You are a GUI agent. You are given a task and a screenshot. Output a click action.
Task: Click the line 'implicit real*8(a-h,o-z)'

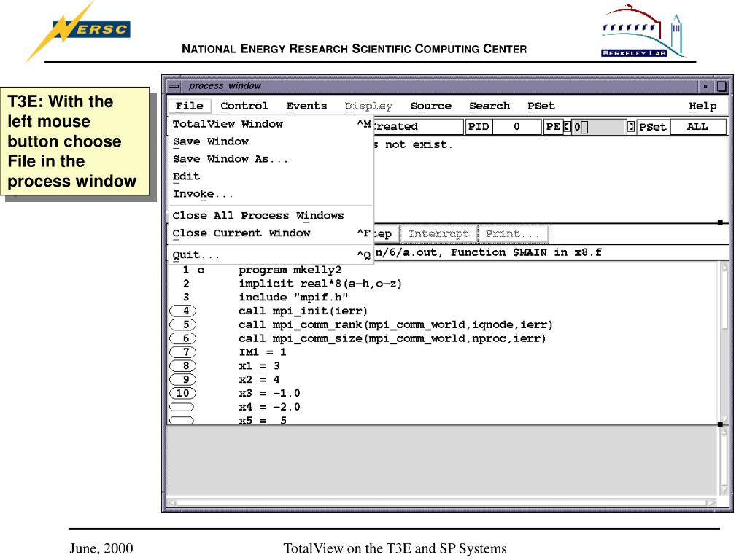[320, 284]
